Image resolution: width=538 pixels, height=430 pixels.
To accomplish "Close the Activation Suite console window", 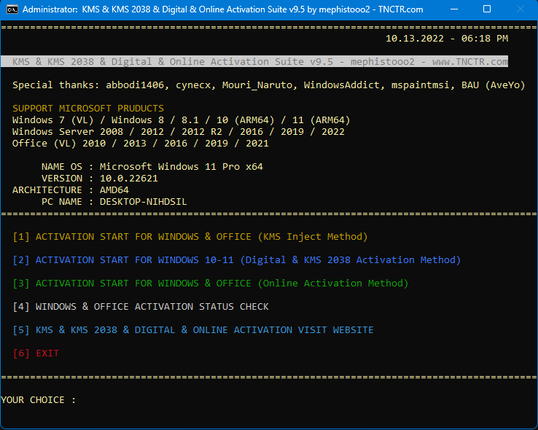I will 520,9.
